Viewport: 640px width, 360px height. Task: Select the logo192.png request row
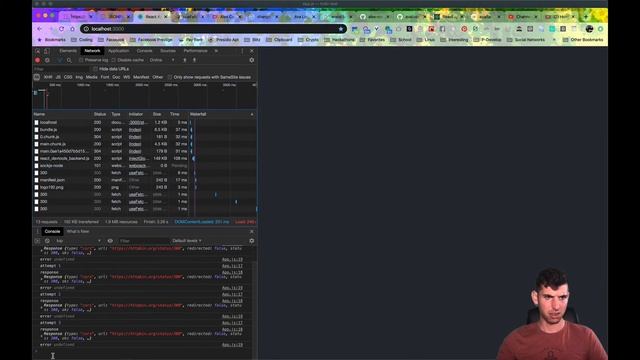[144, 187]
